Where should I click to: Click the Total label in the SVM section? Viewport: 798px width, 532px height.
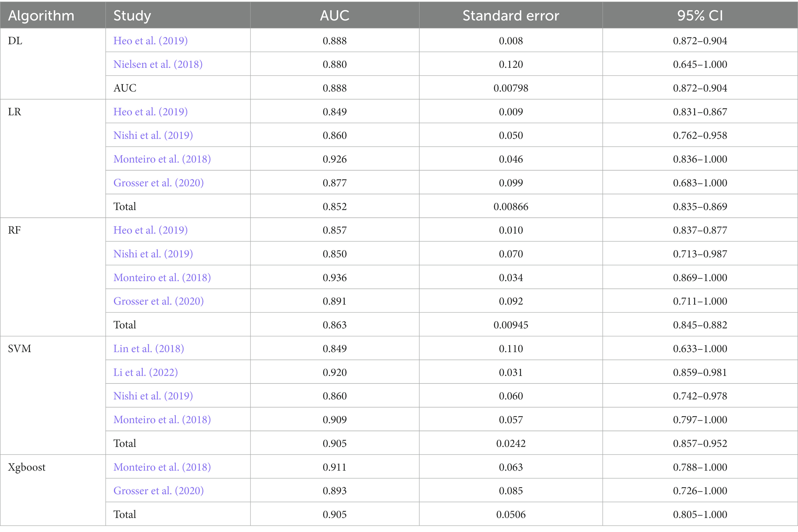(x=125, y=443)
